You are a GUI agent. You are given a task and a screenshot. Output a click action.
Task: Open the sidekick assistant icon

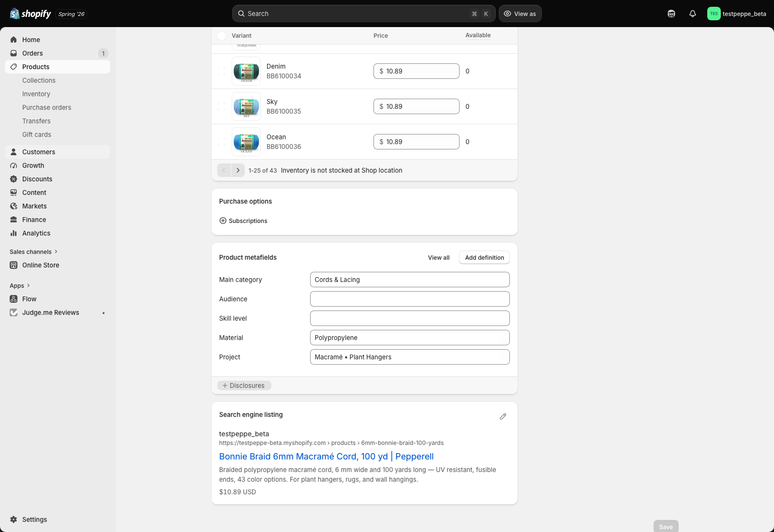pos(671,14)
